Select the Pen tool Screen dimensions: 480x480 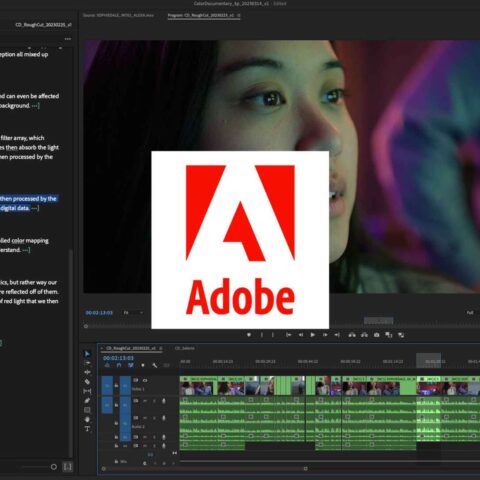point(87,401)
